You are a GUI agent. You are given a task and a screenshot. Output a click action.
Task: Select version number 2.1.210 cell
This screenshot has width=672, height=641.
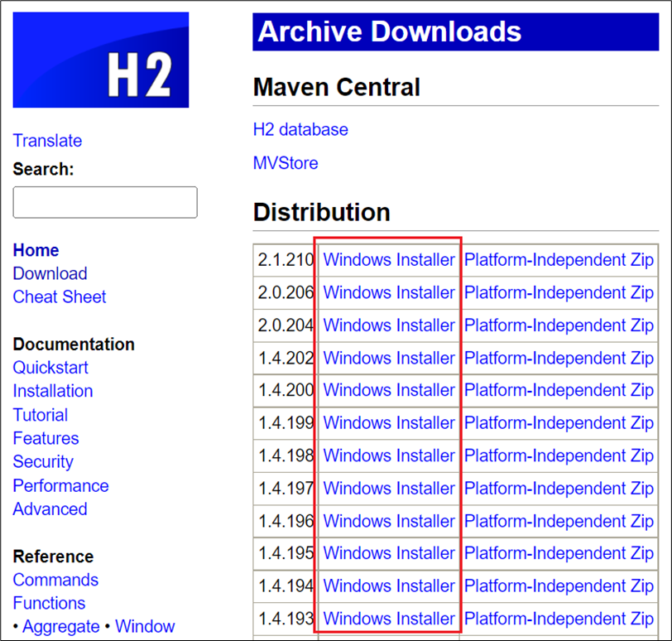pos(286,260)
